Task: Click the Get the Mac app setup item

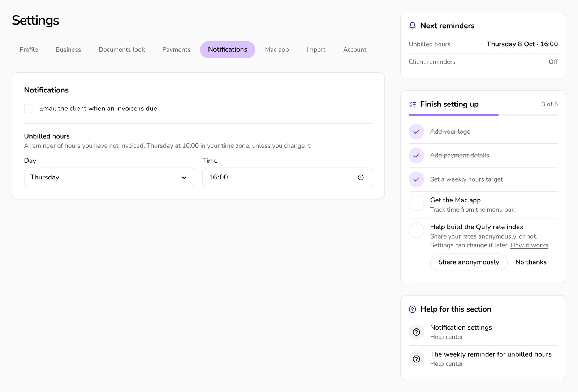Action: coord(483,205)
